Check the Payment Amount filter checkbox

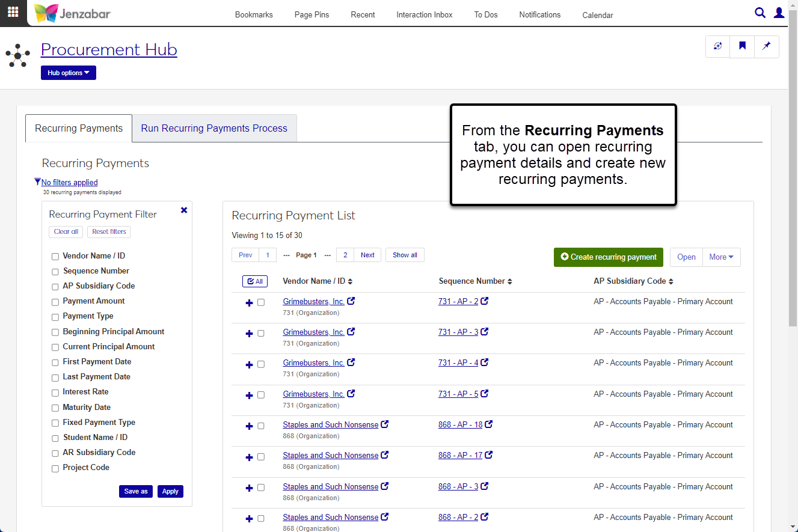[55, 302]
